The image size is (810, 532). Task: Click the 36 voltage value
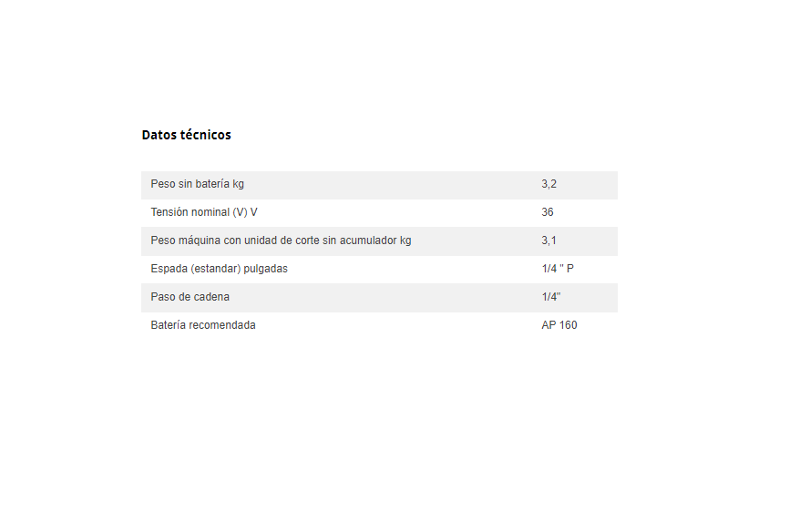point(547,212)
